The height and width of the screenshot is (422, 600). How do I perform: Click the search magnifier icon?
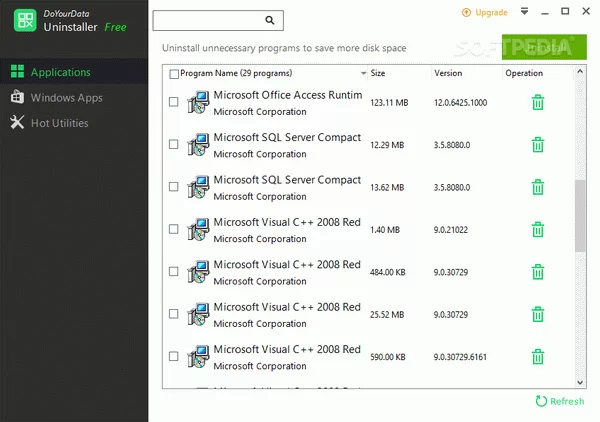270,20
